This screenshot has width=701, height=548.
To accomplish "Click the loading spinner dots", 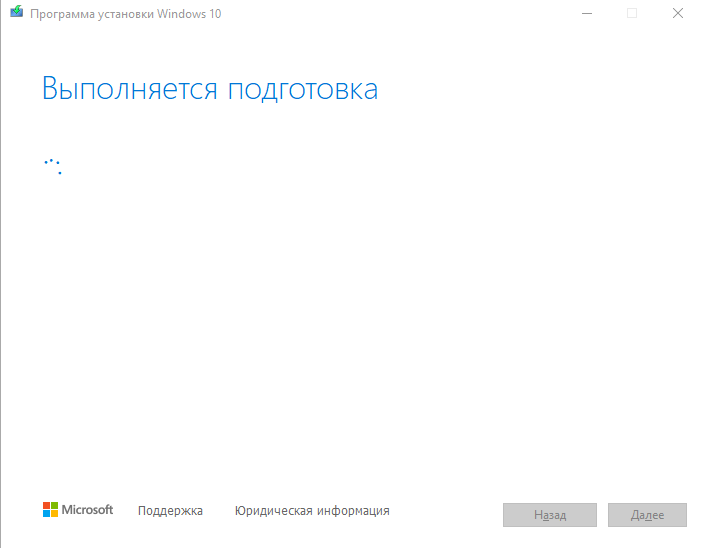I will click(x=53, y=166).
